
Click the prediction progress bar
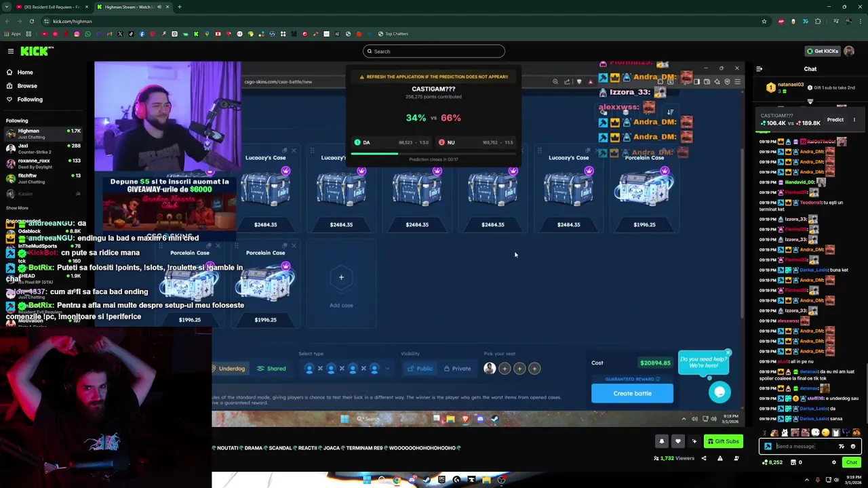pos(433,153)
